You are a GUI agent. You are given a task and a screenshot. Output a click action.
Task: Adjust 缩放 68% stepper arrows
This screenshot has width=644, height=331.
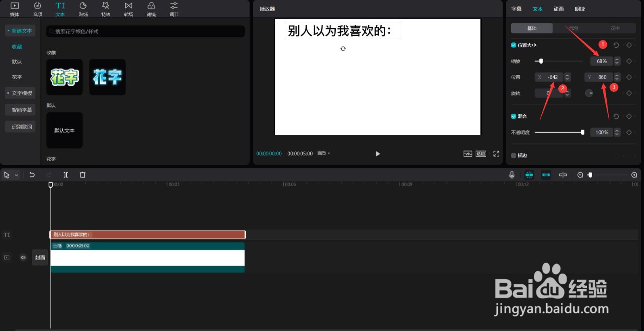click(x=617, y=61)
